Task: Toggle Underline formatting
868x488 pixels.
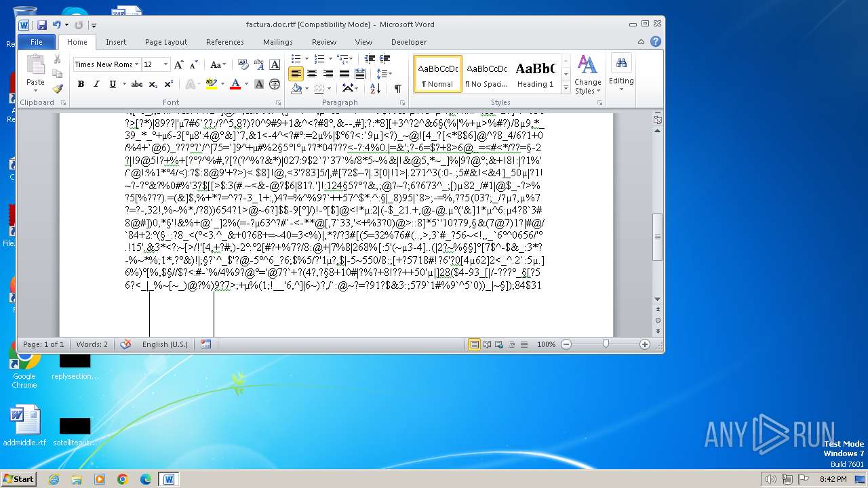Action: coord(112,84)
